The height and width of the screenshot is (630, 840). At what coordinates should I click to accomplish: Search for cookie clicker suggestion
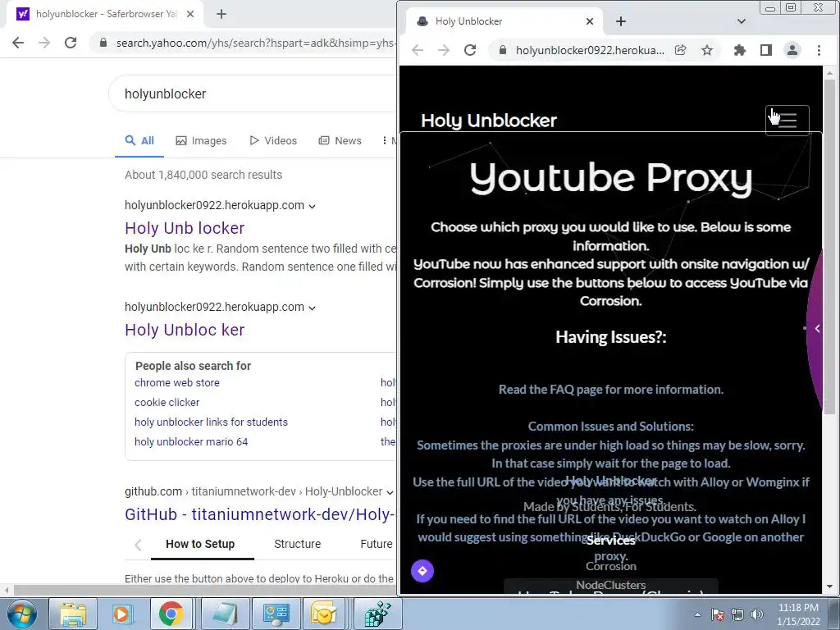167,402
